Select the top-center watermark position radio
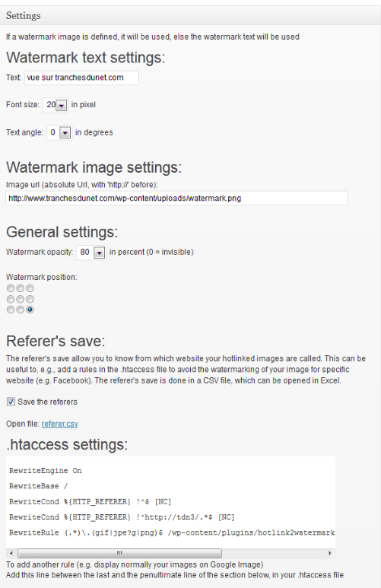 (x=21, y=288)
